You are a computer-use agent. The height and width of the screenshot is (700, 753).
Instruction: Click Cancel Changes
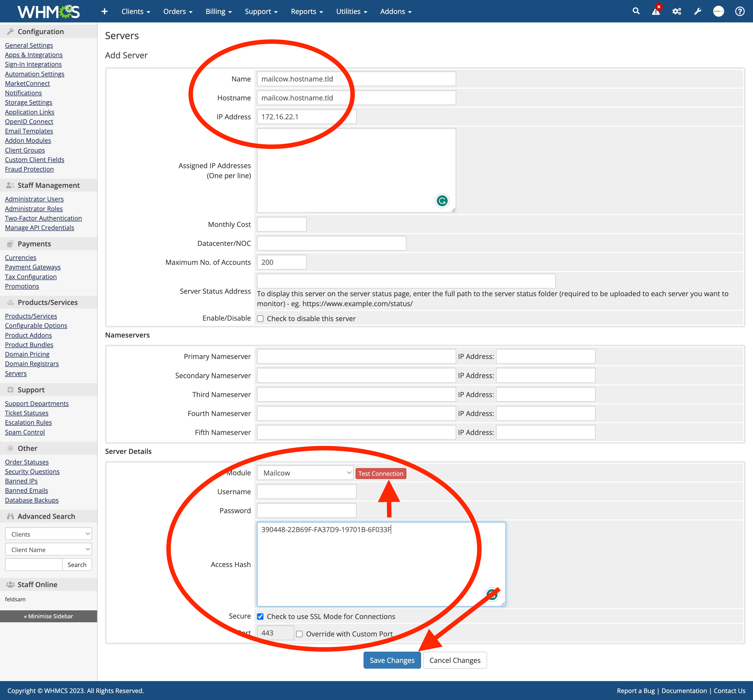click(x=455, y=660)
